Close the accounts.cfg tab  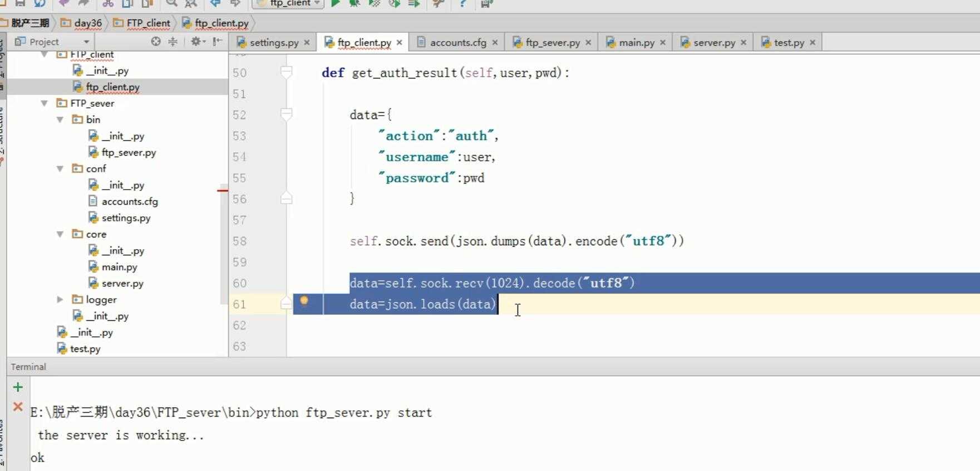[x=495, y=42]
